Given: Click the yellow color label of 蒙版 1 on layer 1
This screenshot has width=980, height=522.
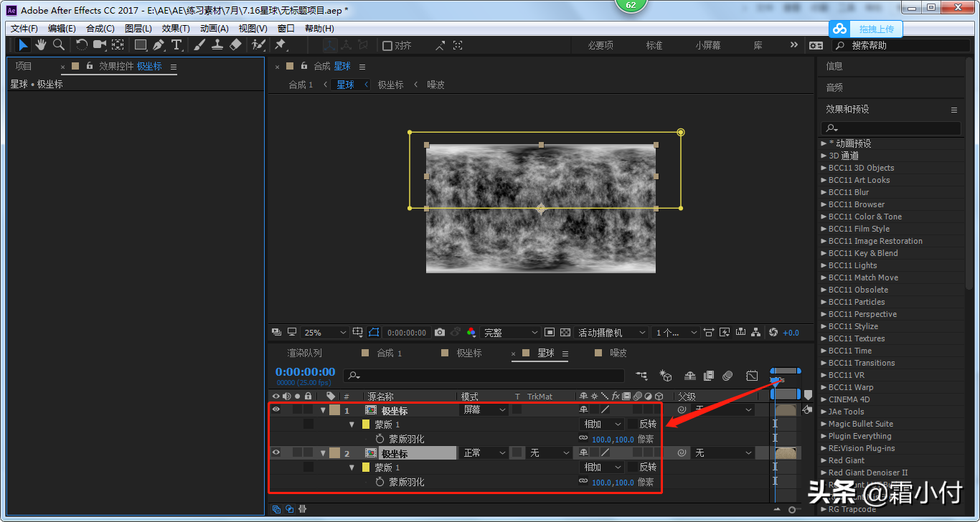Looking at the screenshot, I should pos(366,424).
